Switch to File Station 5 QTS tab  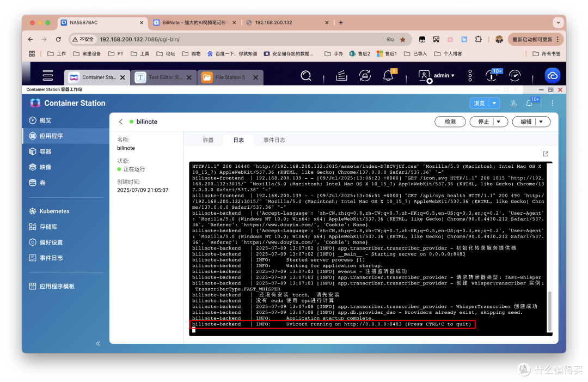point(230,77)
